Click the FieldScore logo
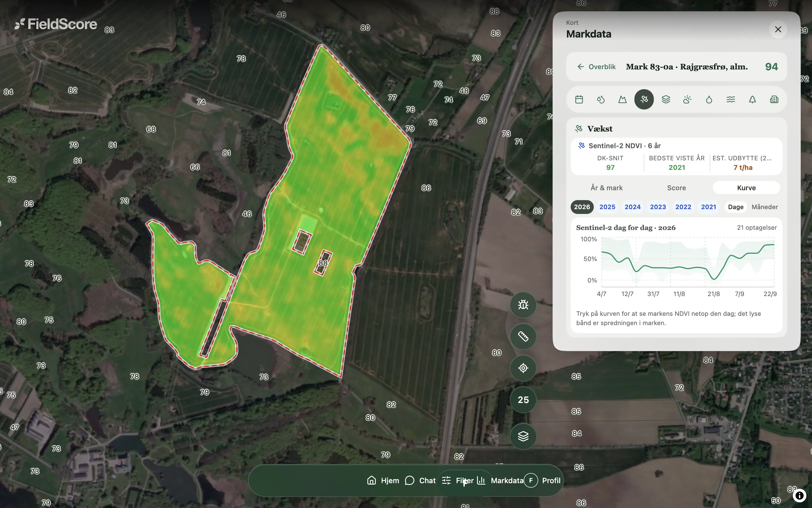Viewport: 812px width, 508px height. (56, 24)
